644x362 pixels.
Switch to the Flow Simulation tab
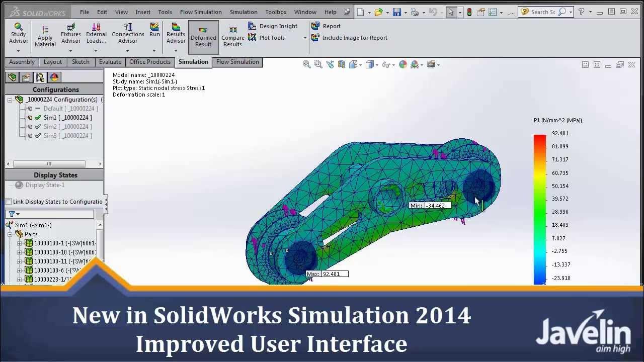237,62
